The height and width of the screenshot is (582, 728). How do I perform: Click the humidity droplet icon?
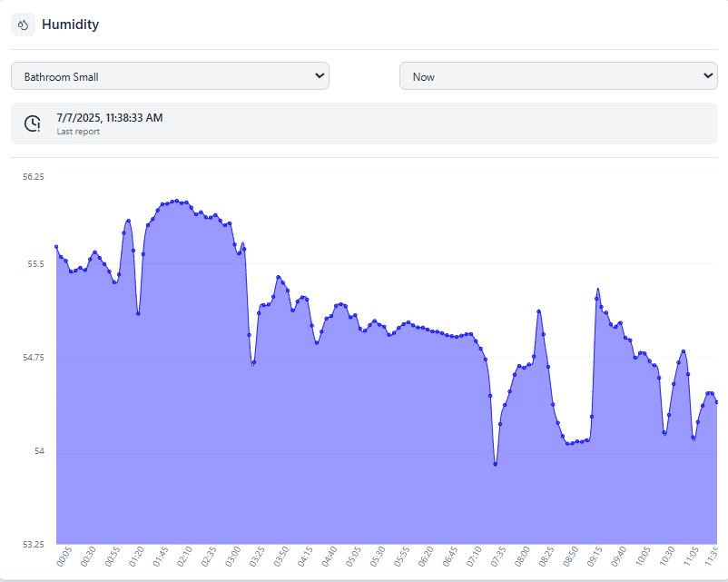pos(24,25)
